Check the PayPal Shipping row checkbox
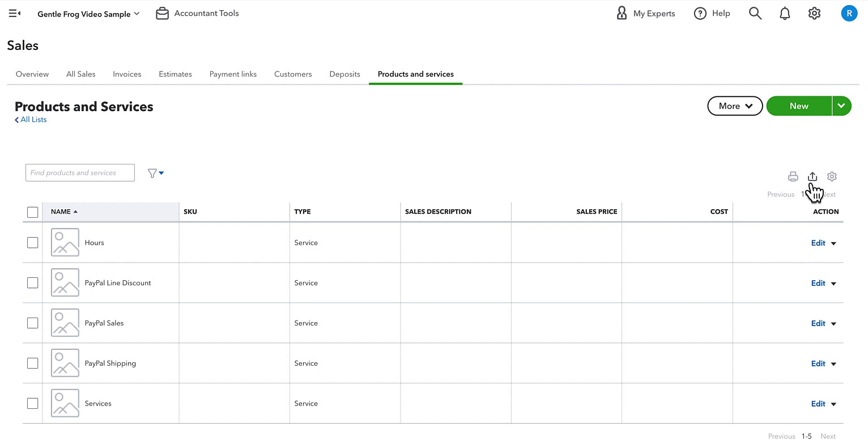The height and width of the screenshot is (448, 868). [x=32, y=364]
